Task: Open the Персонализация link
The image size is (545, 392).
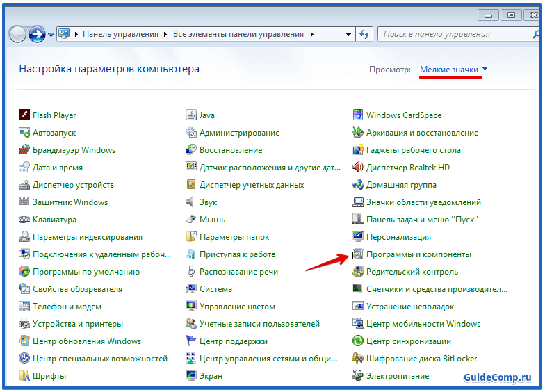Action: [398, 236]
